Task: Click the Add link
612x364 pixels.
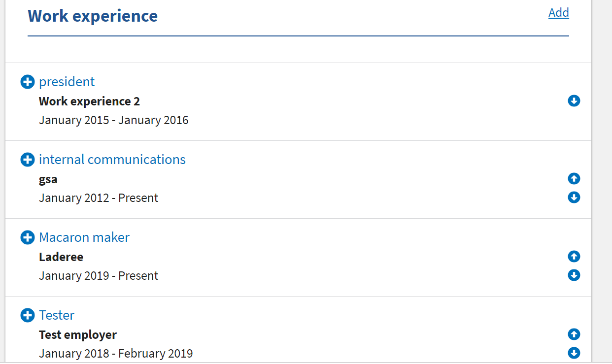Action: tap(558, 13)
